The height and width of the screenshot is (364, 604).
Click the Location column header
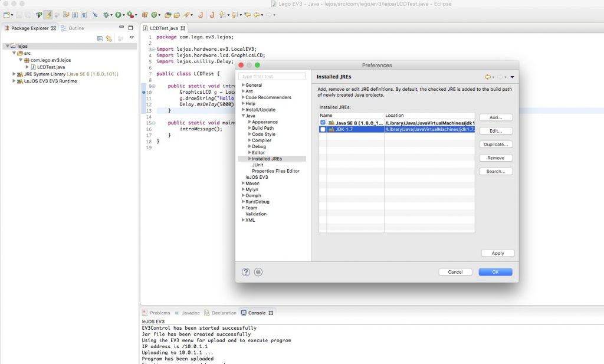click(429, 115)
